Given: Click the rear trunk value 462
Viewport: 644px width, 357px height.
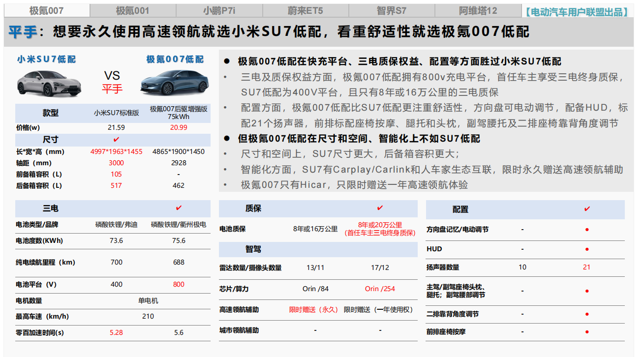Looking at the screenshot, I should tap(179, 185).
